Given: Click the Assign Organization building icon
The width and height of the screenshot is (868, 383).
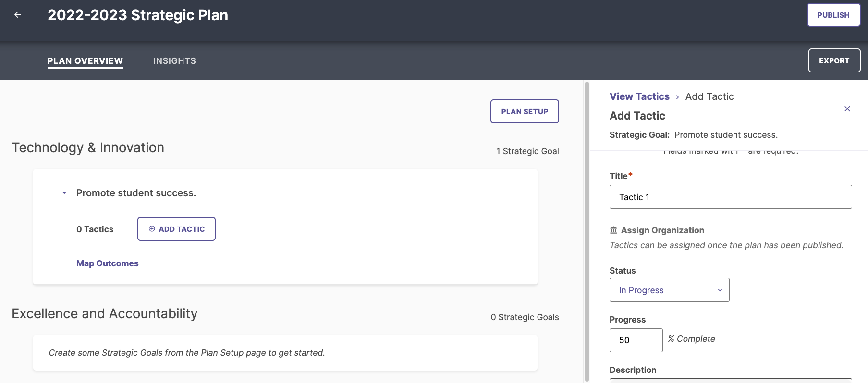Looking at the screenshot, I should tap(613, 230).
